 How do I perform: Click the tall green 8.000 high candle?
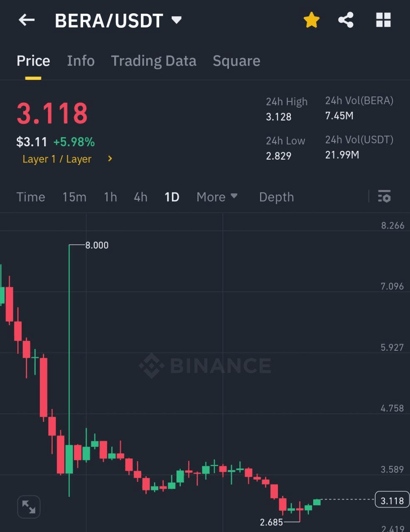(x=69, y=457)
